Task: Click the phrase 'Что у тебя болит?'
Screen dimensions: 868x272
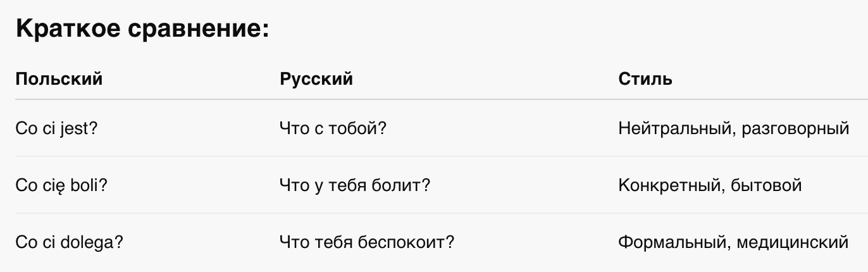Action: point(355,185)
